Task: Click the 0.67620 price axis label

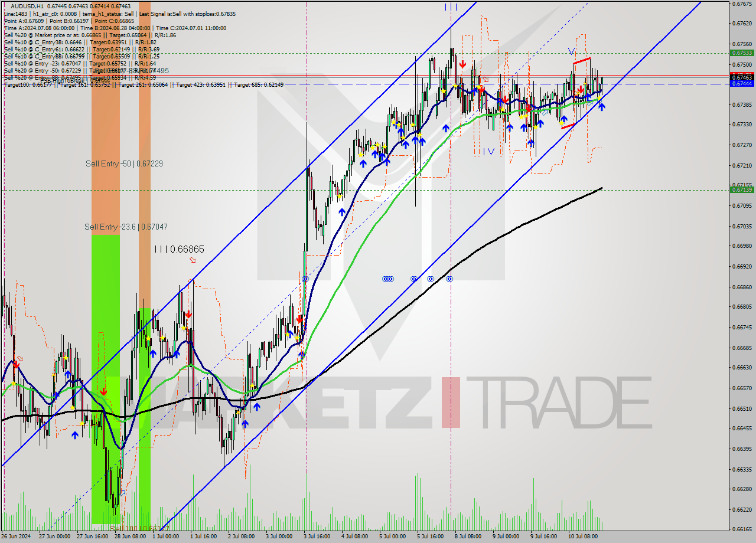Action: coord(742,24)
